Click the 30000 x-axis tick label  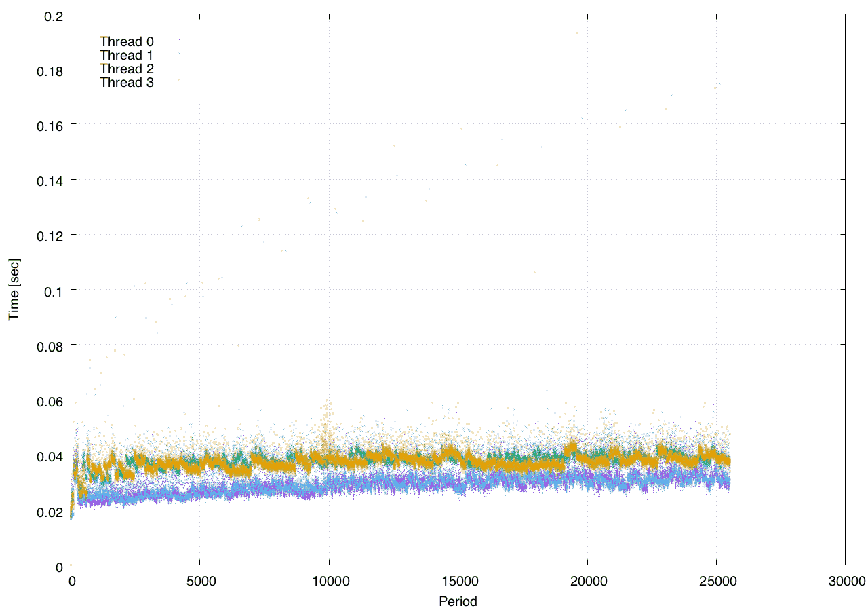tap(845, 581)
